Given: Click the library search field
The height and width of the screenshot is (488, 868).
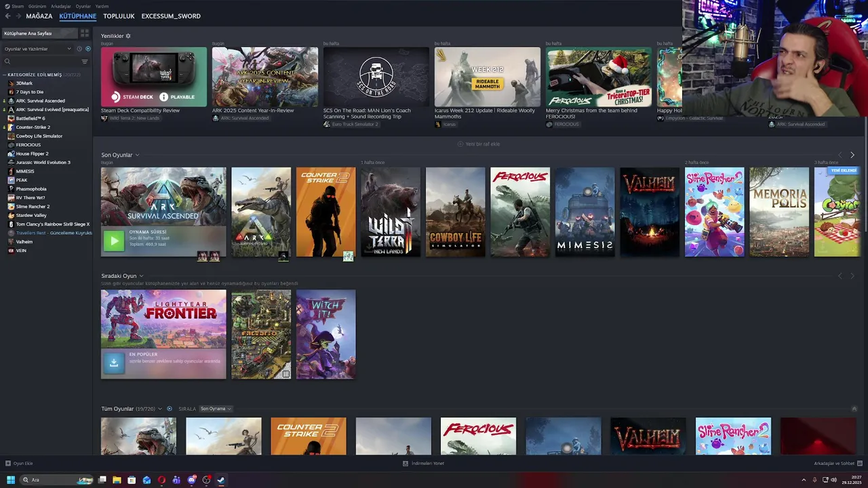Looking at the screenshot, I should tap(41, 62).
